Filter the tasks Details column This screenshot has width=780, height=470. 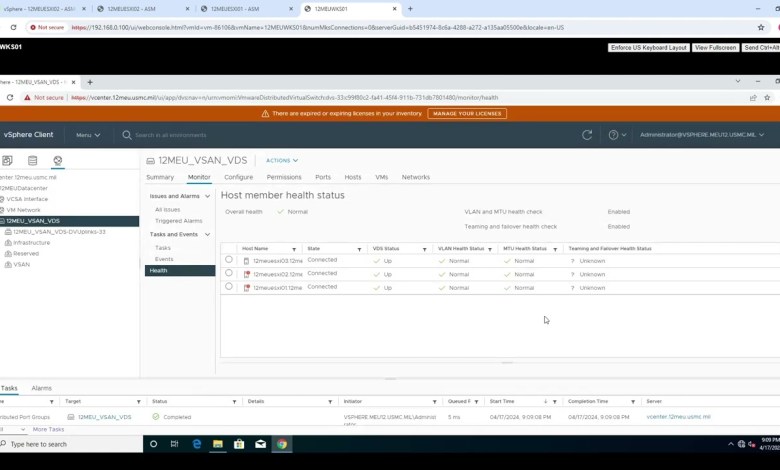[330, 401]
